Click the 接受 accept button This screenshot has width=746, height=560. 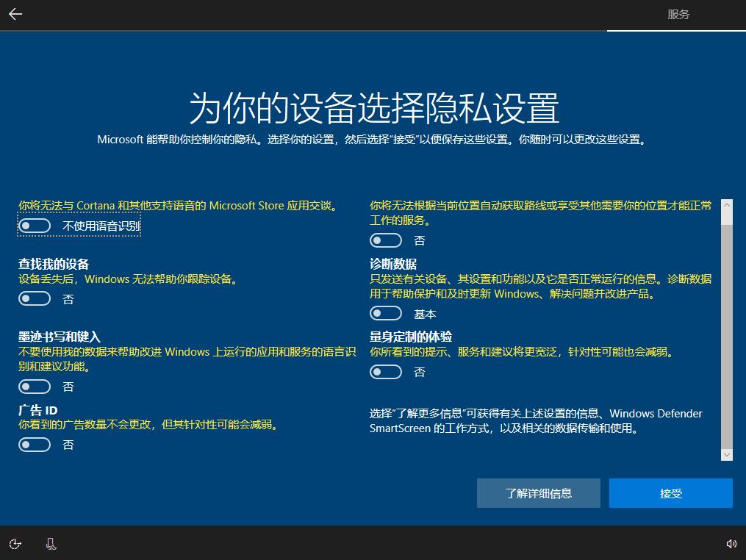[x=670, y=492]
